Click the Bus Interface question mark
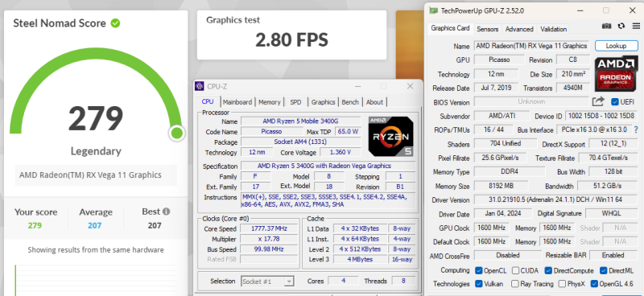644x296 pixels. pyautogui.click(x=636, y=129)
